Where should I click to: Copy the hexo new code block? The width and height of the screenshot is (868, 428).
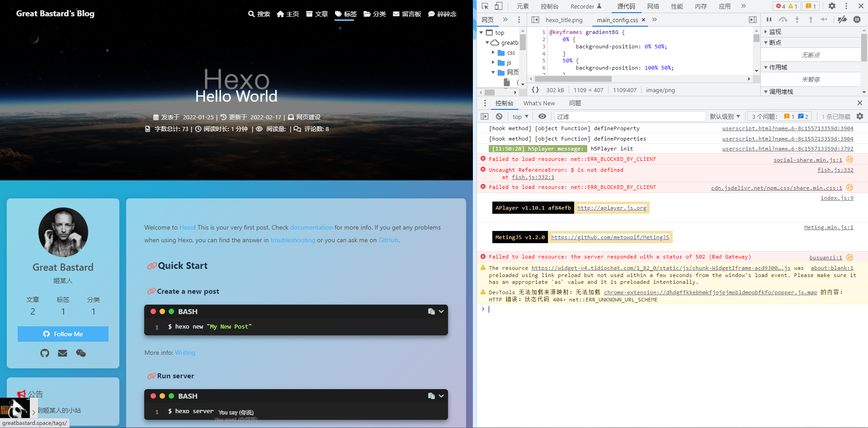[431, 311]
